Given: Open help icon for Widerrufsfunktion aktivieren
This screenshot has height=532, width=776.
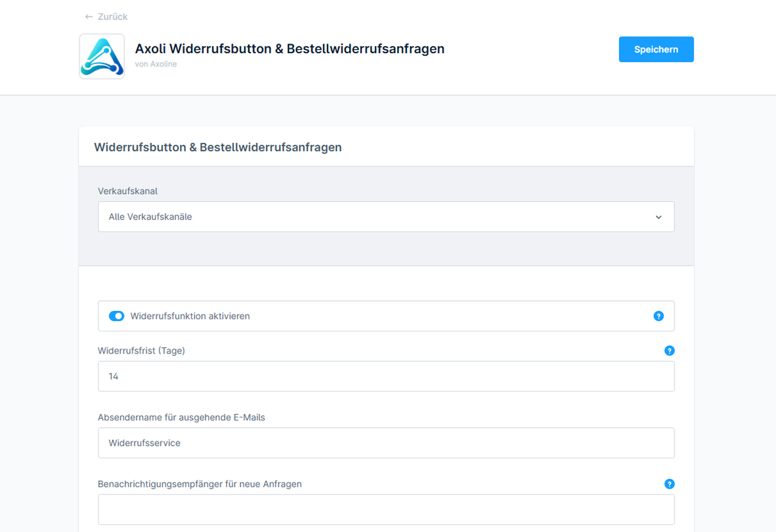Looking at the screenshot, I should point(658,316).
